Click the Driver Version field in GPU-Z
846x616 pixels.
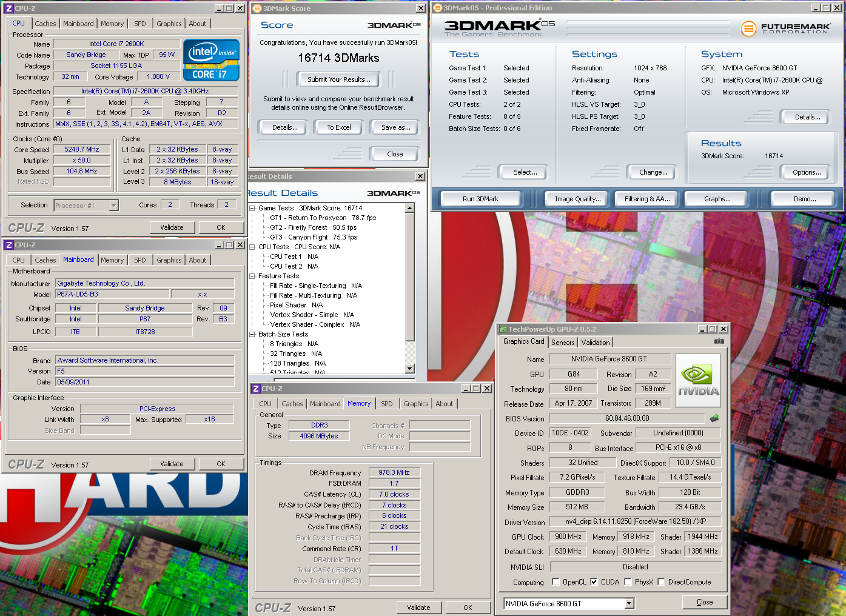coord(636,521)
